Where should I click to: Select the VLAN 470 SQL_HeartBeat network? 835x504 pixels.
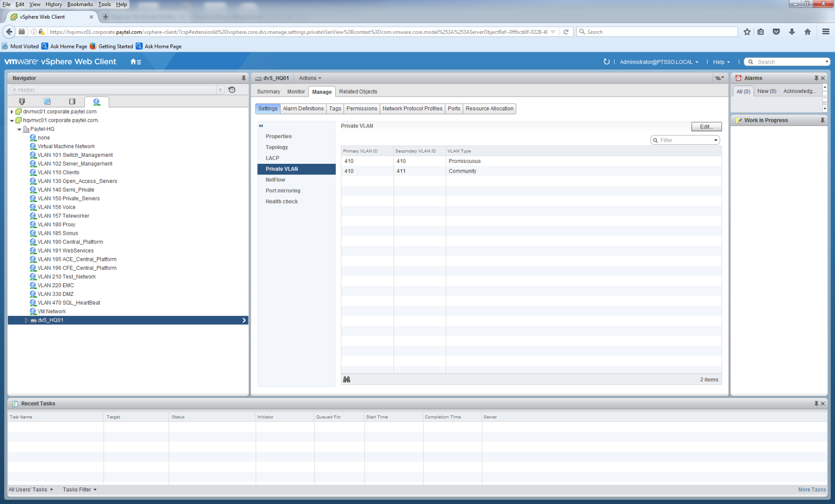click(x=65, y=303)
